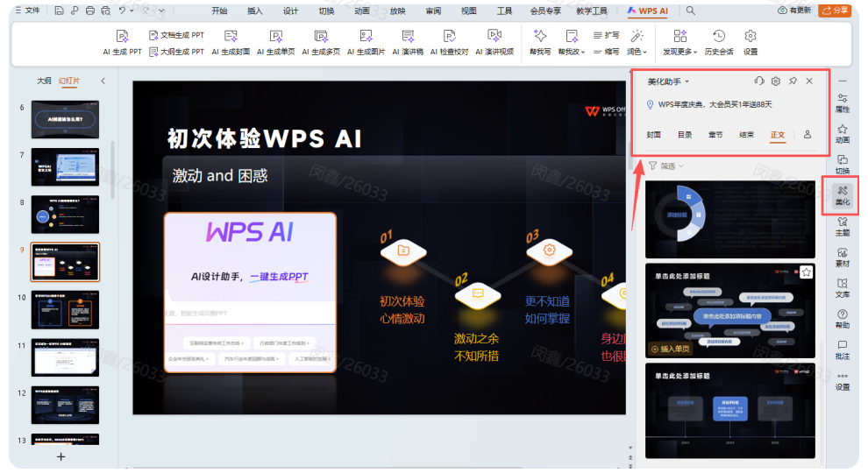Viewport: 868px width, 473px height.
Task: Open 属性 in the right sidebar
Action: 843,102
